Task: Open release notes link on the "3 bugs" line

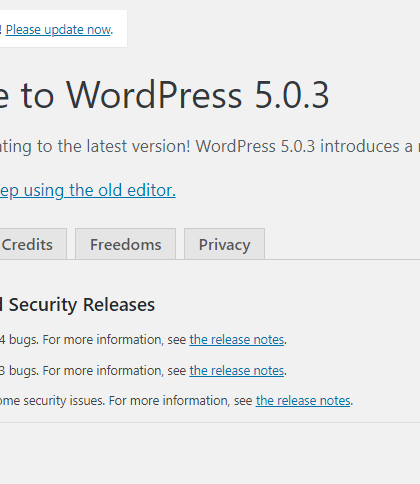Action: pyautogui.click(x=237, y=371)
